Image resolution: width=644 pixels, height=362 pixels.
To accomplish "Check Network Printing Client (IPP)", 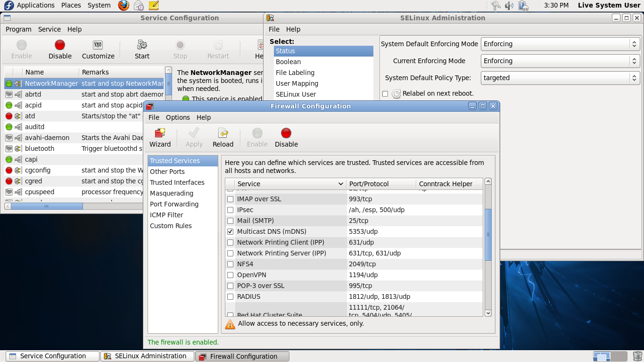I will (230, 242).
